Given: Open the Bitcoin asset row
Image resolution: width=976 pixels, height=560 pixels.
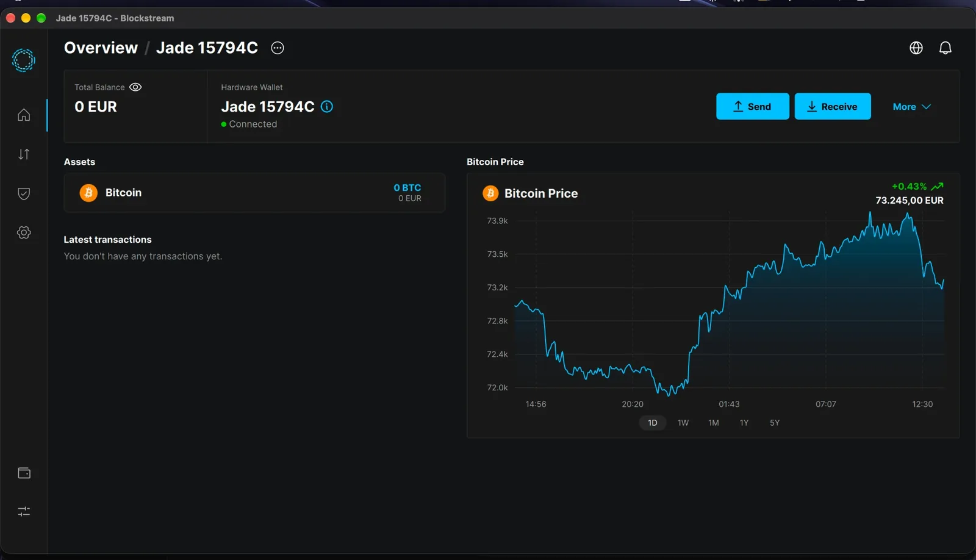Looking at the screenshot, I should point(254,193).
